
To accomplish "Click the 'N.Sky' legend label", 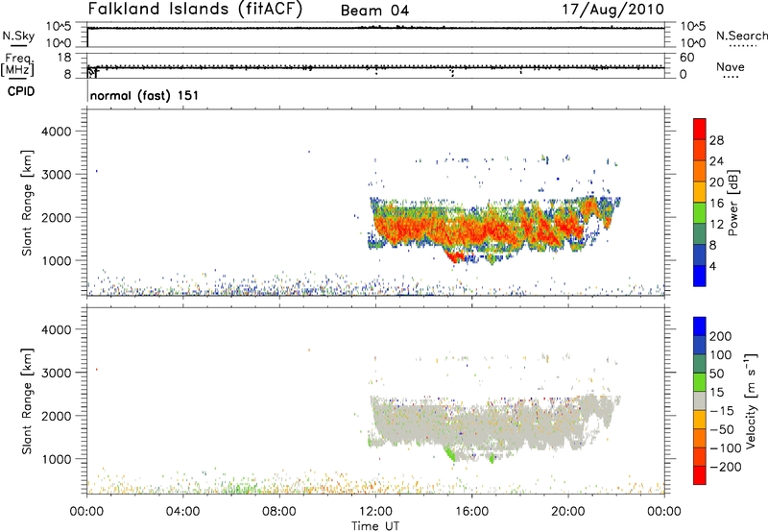I will click(18, 36).
